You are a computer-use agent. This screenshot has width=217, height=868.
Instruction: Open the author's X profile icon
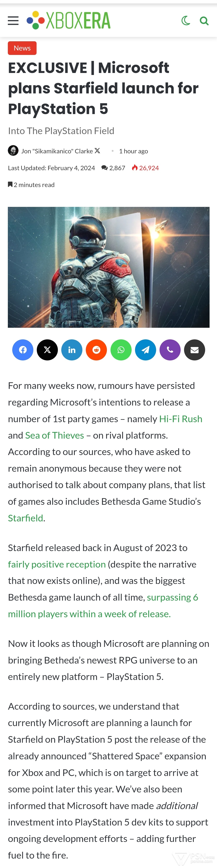coord(97,151)
